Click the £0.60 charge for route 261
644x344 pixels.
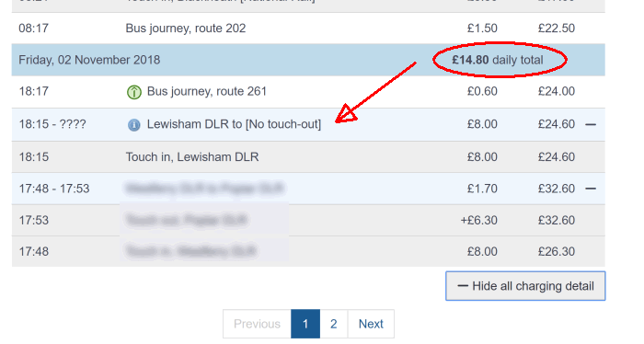482,91
